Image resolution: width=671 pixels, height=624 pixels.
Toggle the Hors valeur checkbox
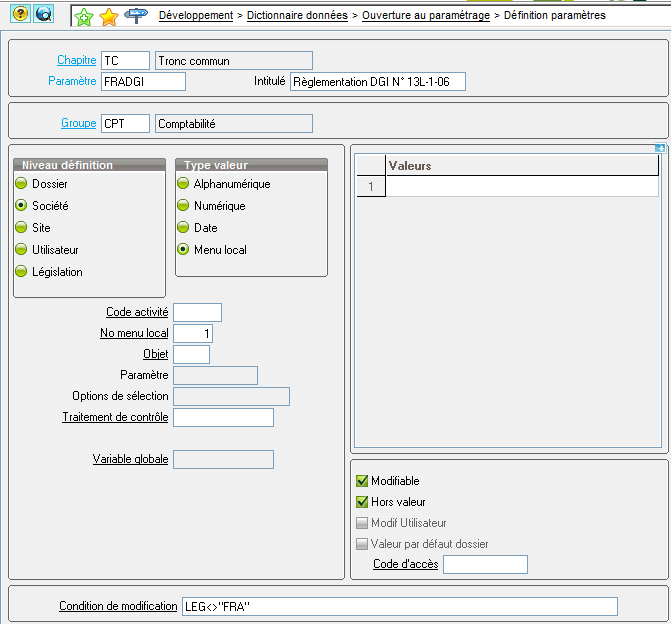click(x=362, y=502)
